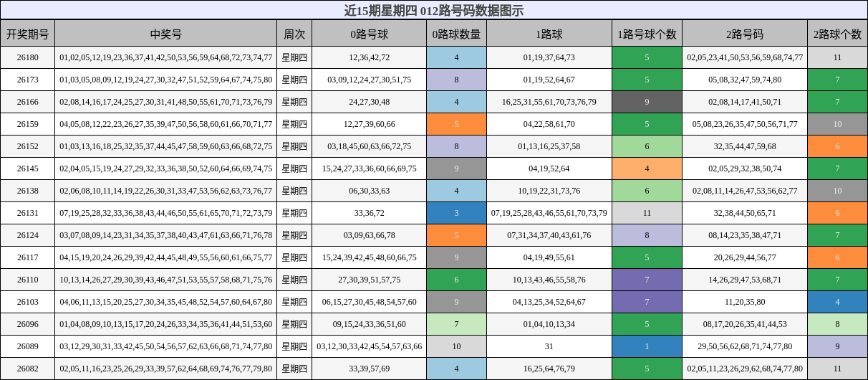Viewport: 868px width, 380px height.
Task: Click dark gray count 9 in row 26166
Action: (647, 102)
